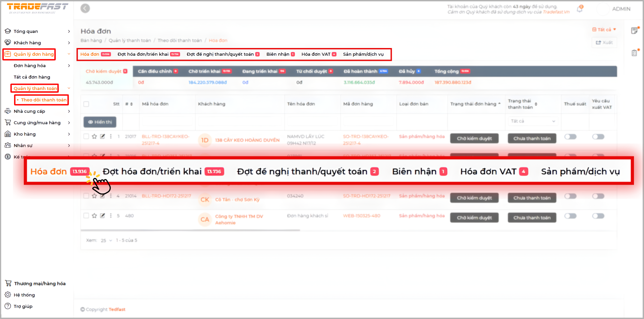The width and height of the screenshot is (644, 319).
Task: Open the Biên nhận tab
Action: pyautogui.click(x=278, y=54)
